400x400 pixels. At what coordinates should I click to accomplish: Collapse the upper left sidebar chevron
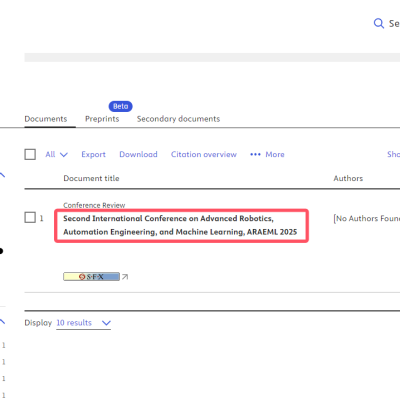(x=2, y=175)
